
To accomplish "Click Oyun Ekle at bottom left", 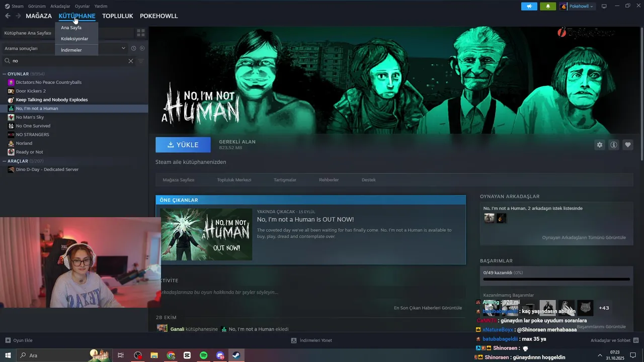I will click(19, 340).
